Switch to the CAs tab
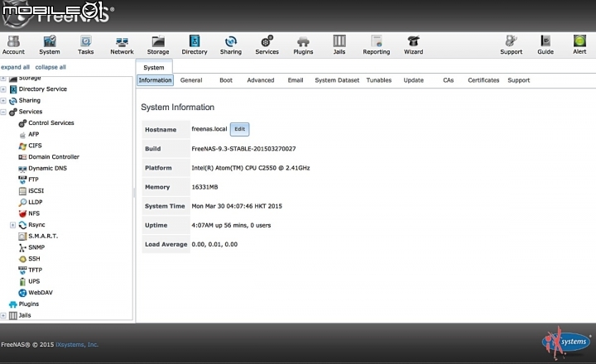 (448, 80)
